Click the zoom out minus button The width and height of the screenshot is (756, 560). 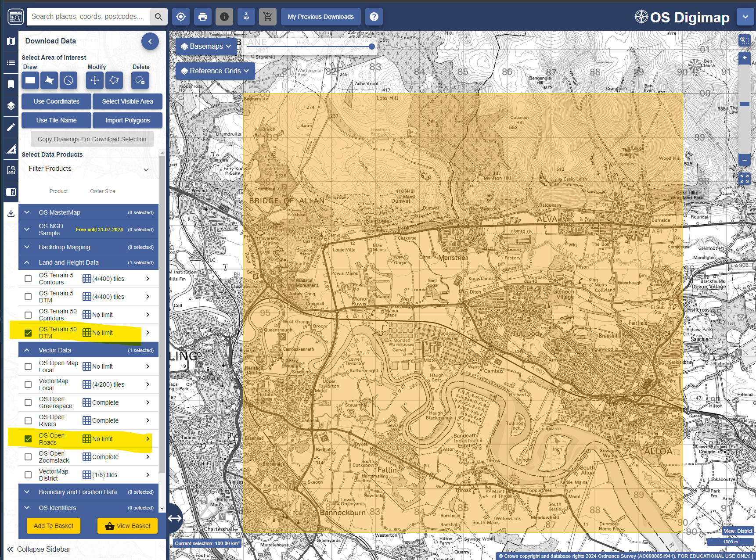tap(745, 160)
